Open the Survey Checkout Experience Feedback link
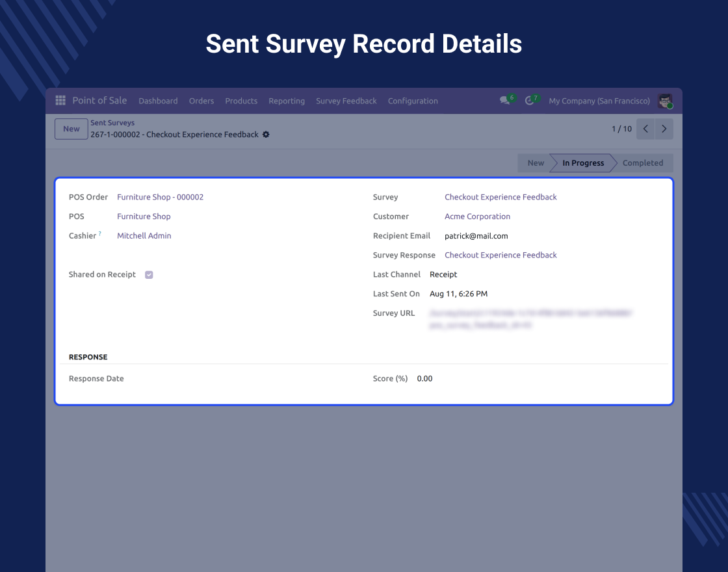The height and width of the screenshot is (572, 728). point(500,197)
